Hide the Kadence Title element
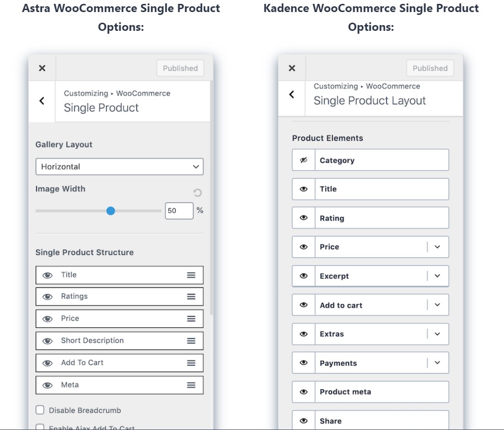 click(303, 189)
